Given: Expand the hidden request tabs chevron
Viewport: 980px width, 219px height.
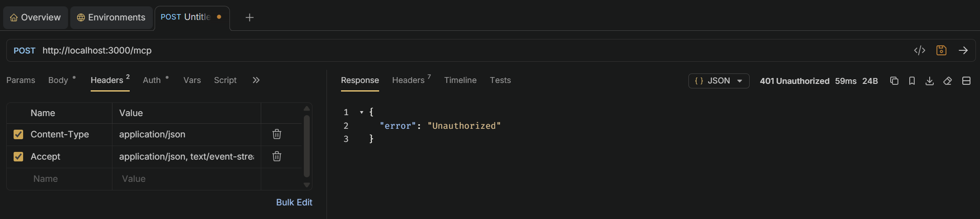Looking at the screenshot, I should (x=256, y=80).
